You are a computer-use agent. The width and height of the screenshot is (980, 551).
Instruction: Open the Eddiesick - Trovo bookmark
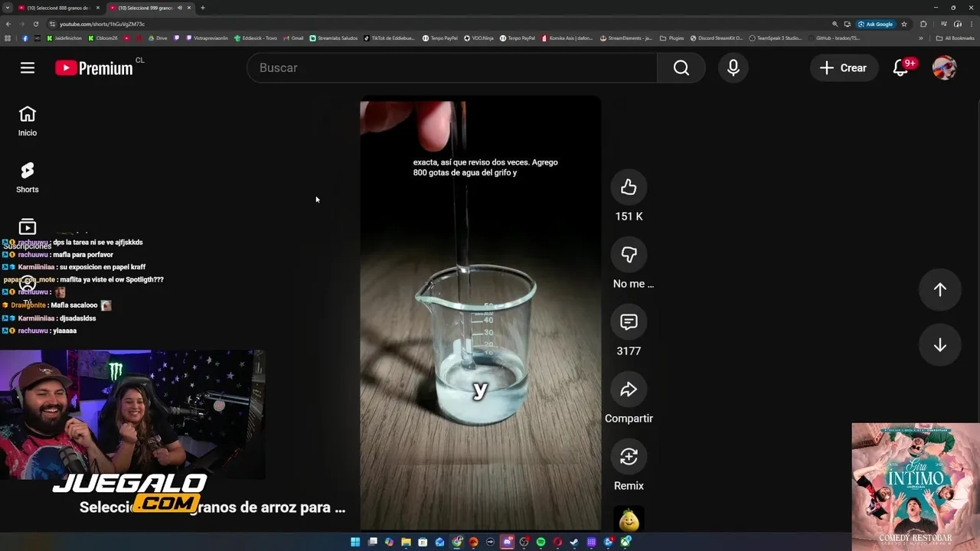tap(256, 38)
